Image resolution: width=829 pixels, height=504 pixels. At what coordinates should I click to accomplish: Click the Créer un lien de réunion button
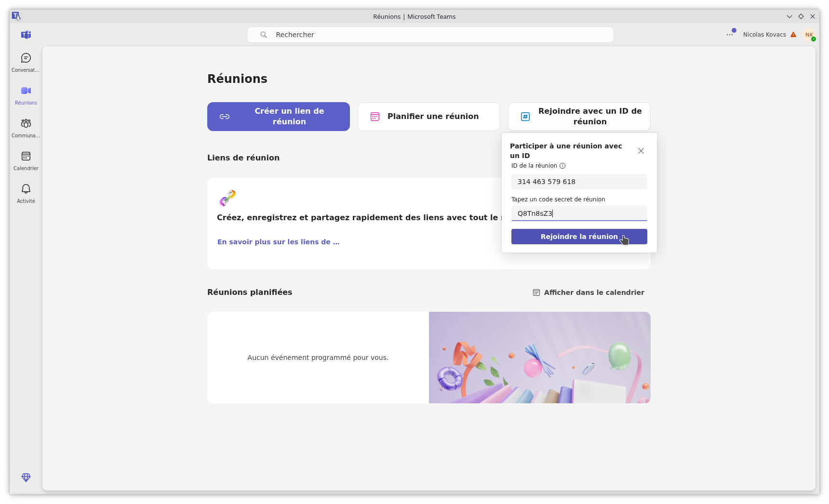click(x=278, y=116)
